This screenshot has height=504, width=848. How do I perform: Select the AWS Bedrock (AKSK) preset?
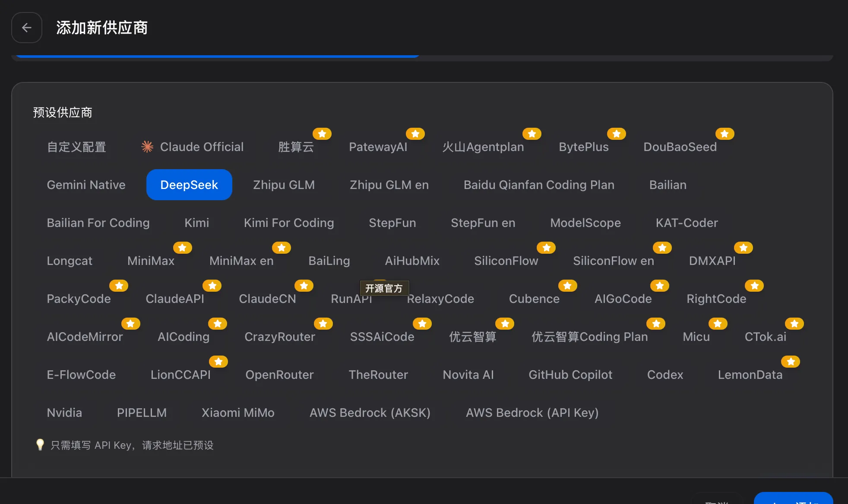click(370, 413)
